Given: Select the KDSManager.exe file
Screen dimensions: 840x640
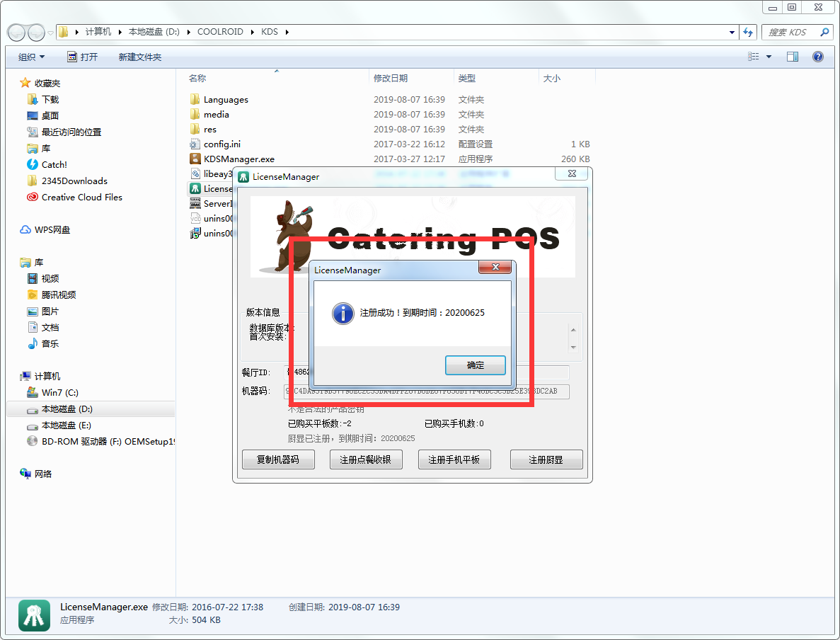Looking at the screenshot, I should pyautogui.click(x=239, y=159).
